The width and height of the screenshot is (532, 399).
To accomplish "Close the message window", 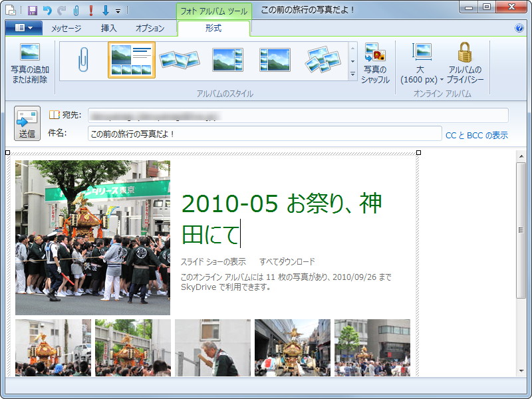I will click(511, 7).
